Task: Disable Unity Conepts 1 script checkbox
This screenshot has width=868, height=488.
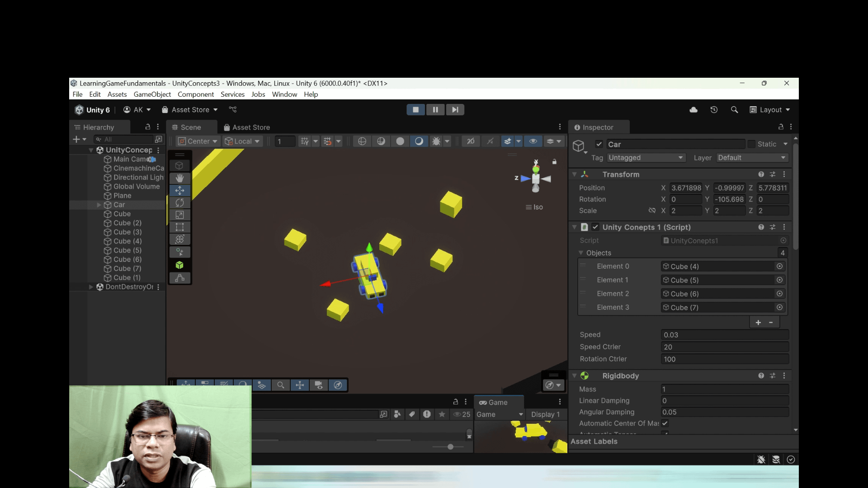Action: click(x=595, y=227)
